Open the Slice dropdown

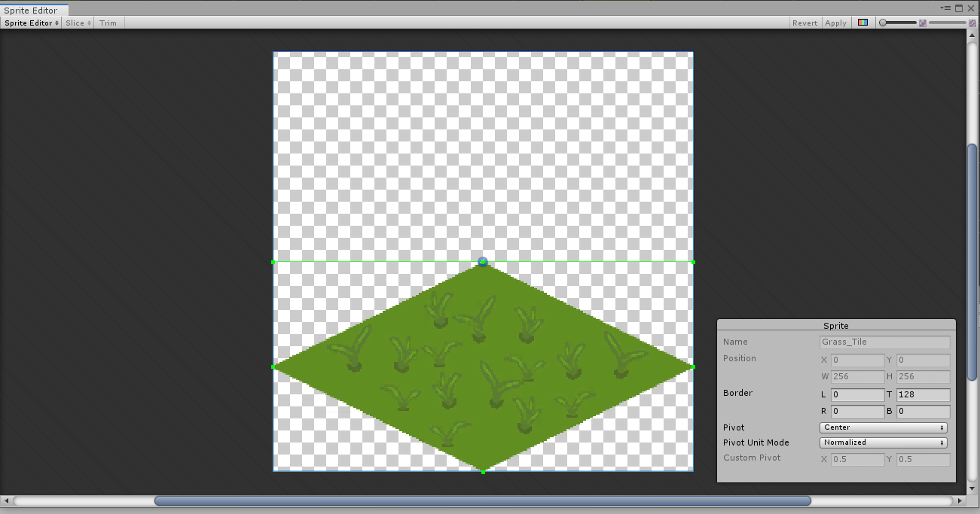point(77,23)
